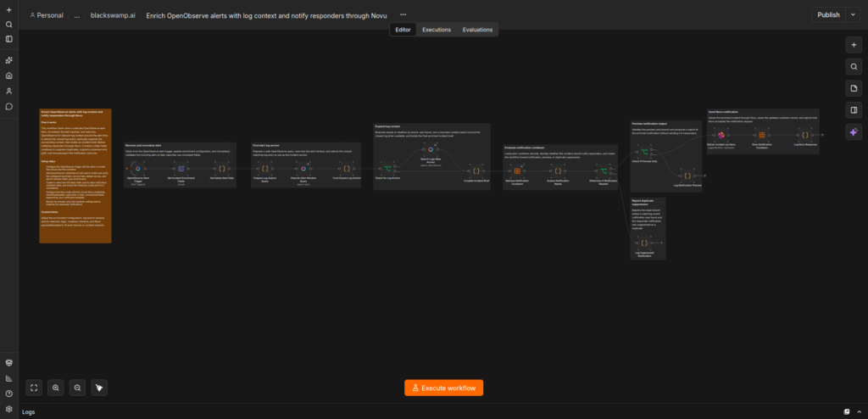Open search from the left sidebar
Screen dimensions: 868x419
point(8,25)
